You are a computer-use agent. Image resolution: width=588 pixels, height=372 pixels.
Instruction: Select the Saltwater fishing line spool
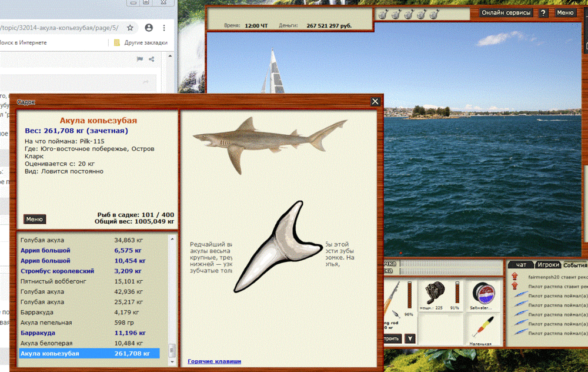pyautogui.click(x=484, y=293)
